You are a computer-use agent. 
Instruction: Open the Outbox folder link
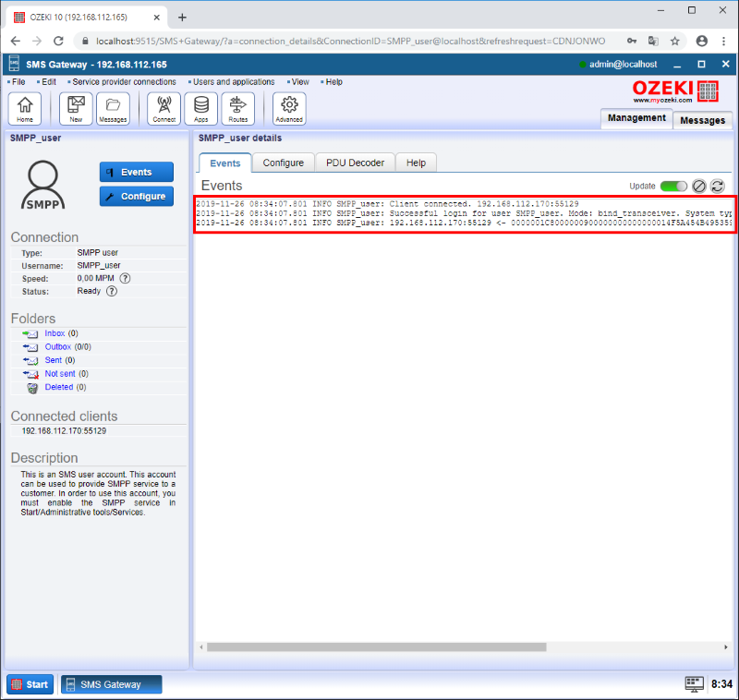[x=58, y=346]
